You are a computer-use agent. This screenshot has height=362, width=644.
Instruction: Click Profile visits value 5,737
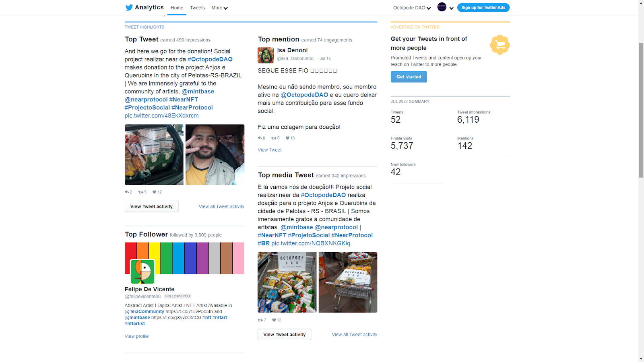click(x=402, y=146)
